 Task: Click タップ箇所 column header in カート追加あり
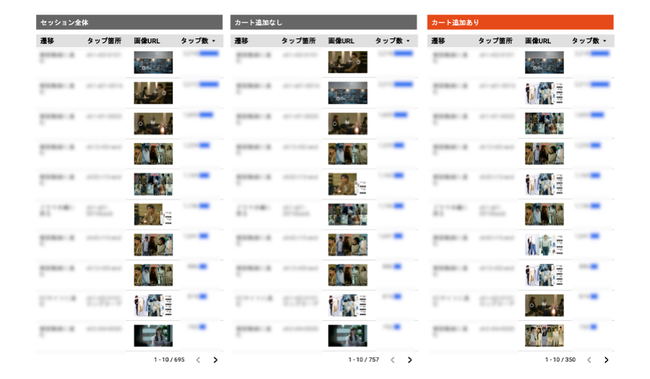(x=495, y=41)
